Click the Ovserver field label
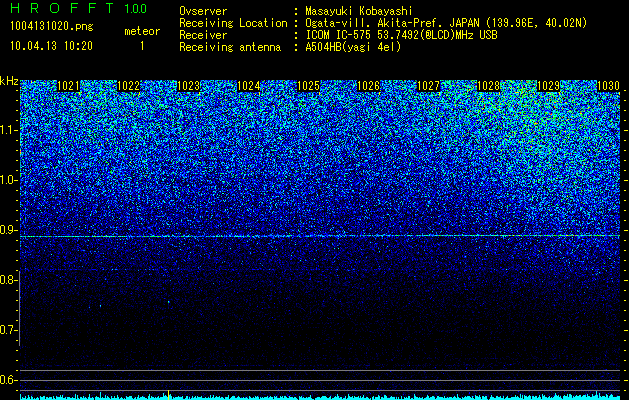The width and height of the screenshot is (629, 400). (x=203, y=11)
